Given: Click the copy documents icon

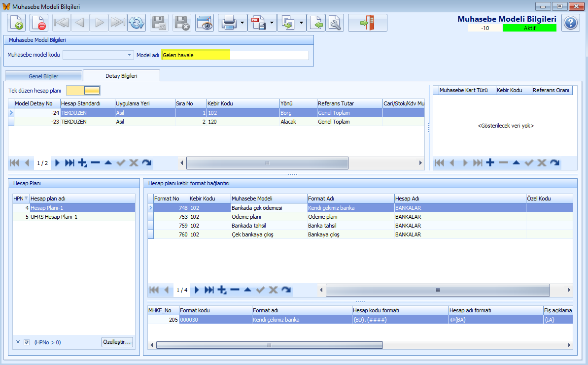Looking at the screenshot, I should [288, 23].
